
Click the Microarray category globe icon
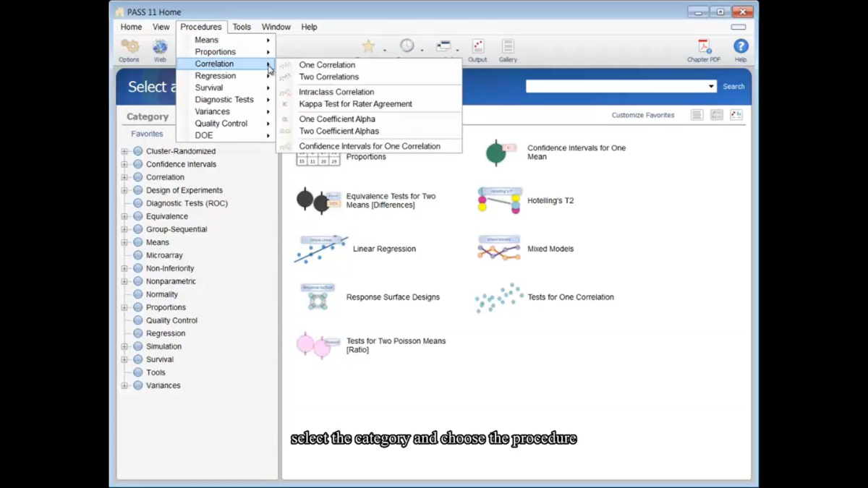pyautogui.click(x=138, y=255)
